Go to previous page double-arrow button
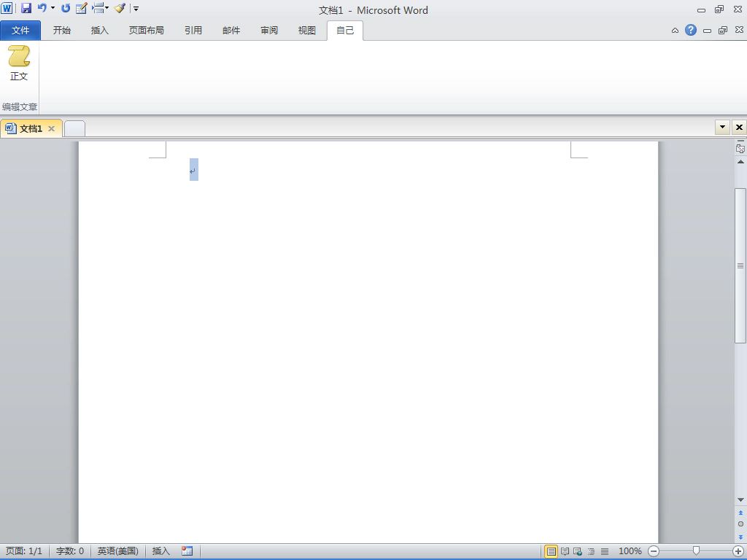The height and width of the screenshot is (560, 747). click(x=740, y=513)
